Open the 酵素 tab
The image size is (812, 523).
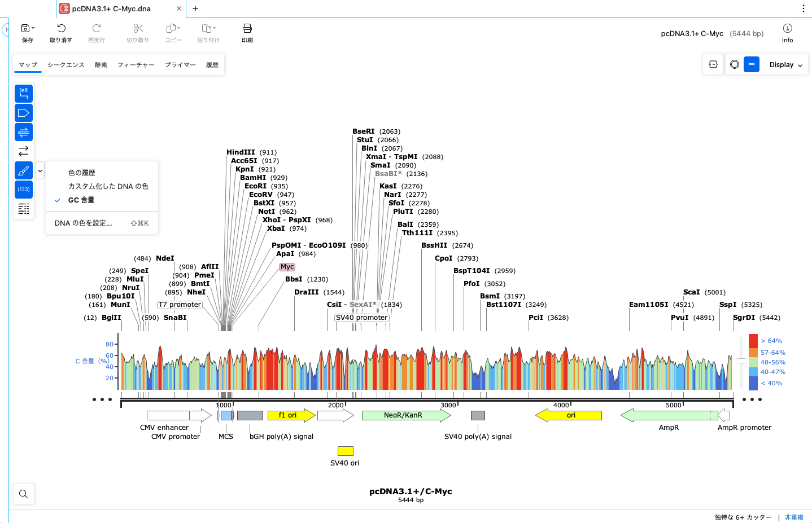pyautogui.click(x=101, y=64)
